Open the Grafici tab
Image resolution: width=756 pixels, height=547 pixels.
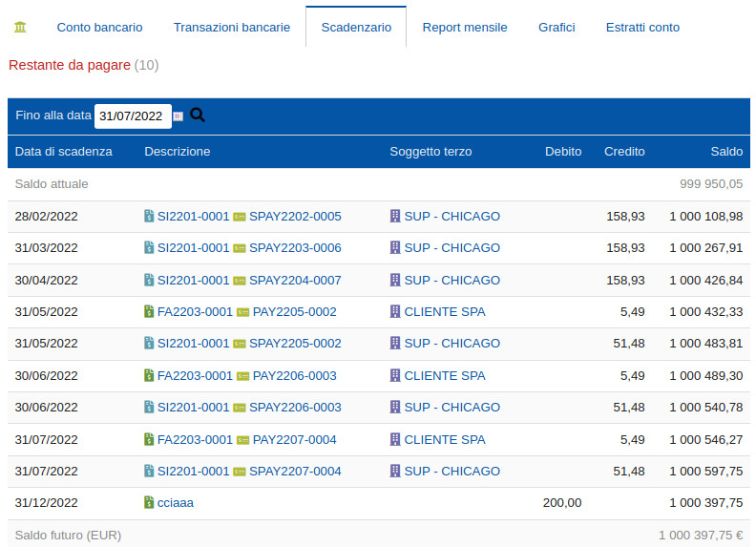click(x=556, y=28)
